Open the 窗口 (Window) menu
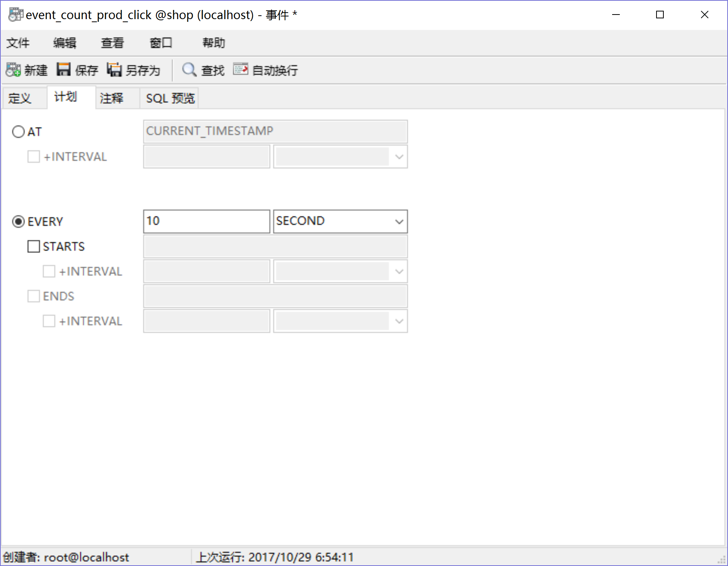The image size is (728, 566). click(x=161, y=43)
